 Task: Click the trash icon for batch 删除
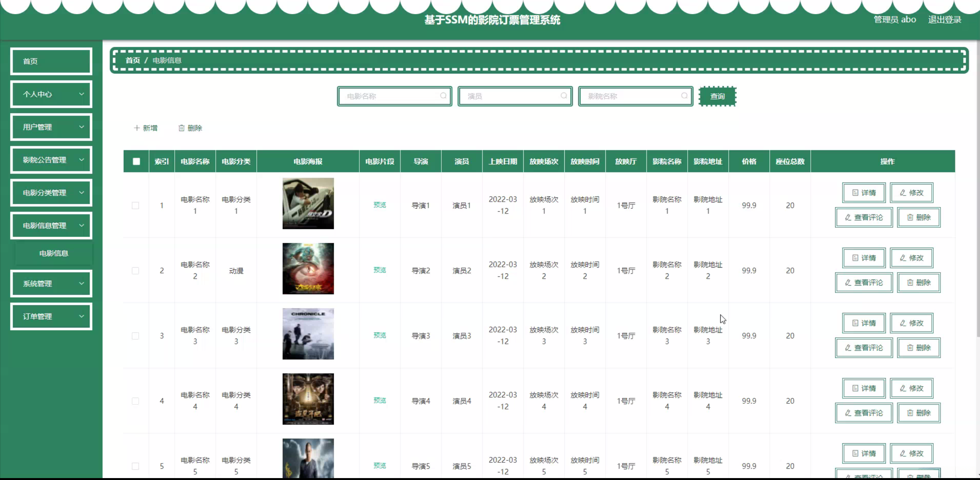point(182,128)
